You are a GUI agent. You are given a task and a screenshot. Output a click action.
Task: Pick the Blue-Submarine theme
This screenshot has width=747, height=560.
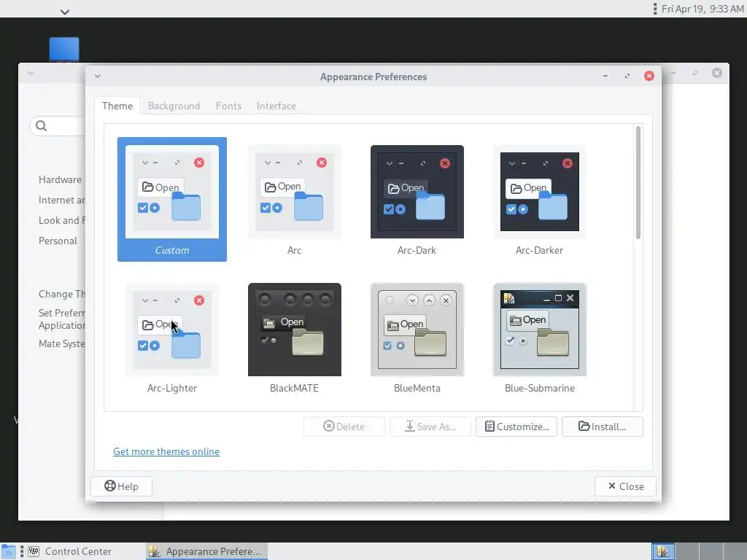click(539, 337)
